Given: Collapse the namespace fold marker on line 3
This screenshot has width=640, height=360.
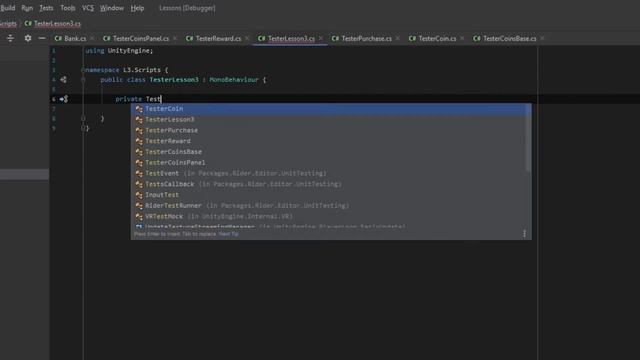Looking at the screenshot, I should (x=83, y=70).
